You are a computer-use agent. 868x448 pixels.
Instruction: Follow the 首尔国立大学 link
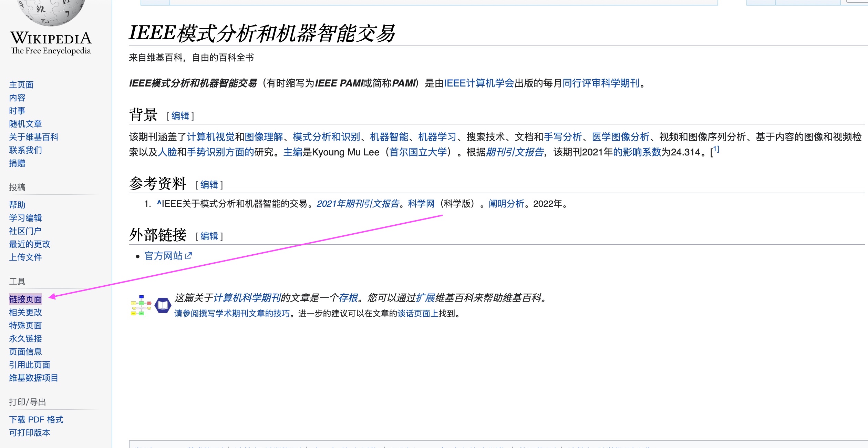[418, 152]
